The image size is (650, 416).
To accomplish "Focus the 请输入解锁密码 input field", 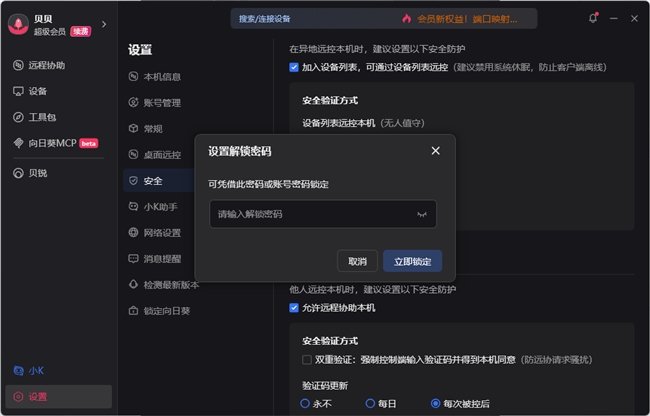I will click(x=323, y=214).
